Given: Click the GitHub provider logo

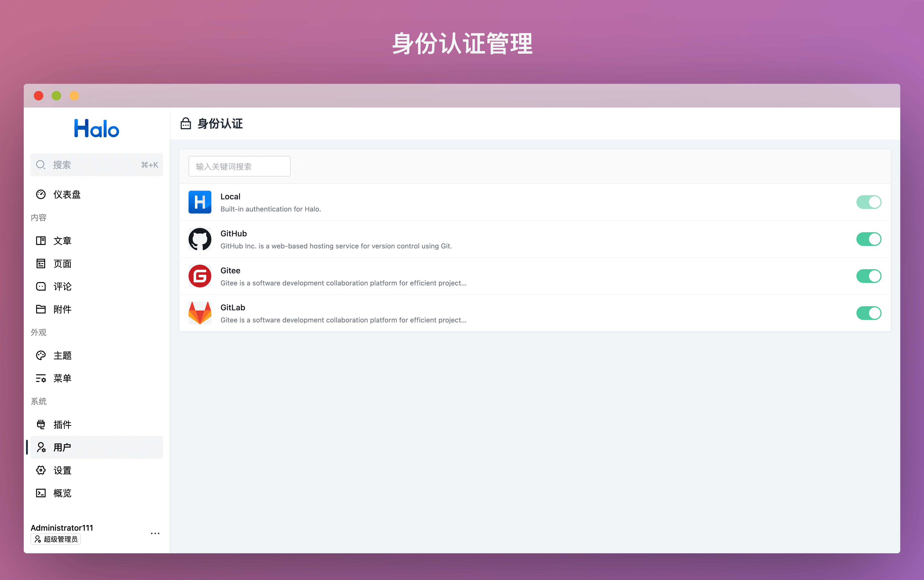Looking at the screenshot, I should 200,239.
